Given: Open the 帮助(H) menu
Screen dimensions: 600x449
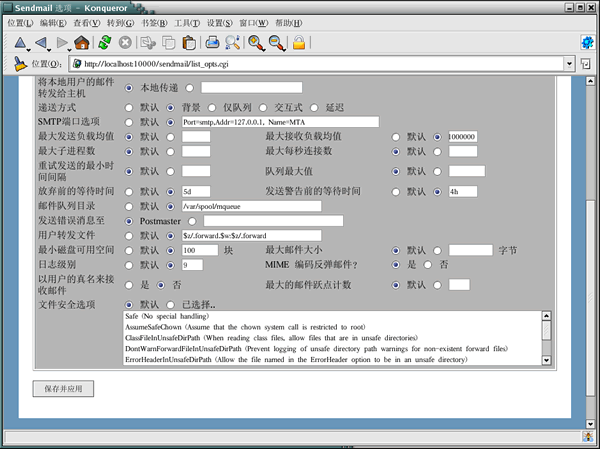Looking at the screenshot, I should [289, 23].
